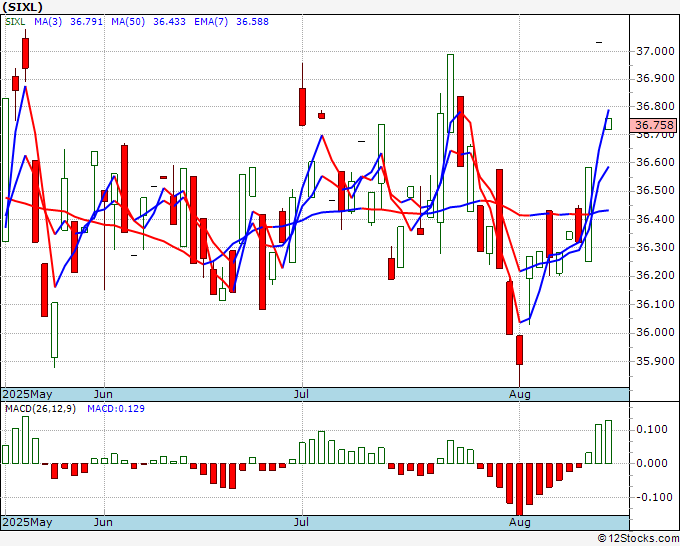
Task: Click 2025May on the price chart axis
Action: [x=27, y=394]
